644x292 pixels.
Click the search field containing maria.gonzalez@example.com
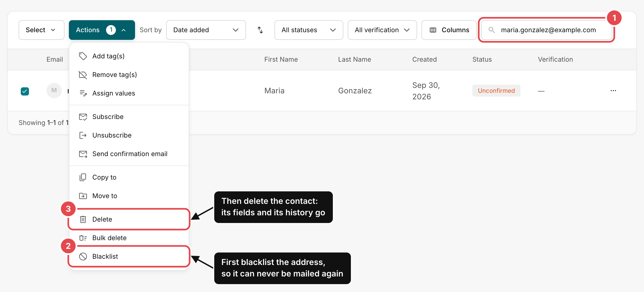(x=546, y=30)
